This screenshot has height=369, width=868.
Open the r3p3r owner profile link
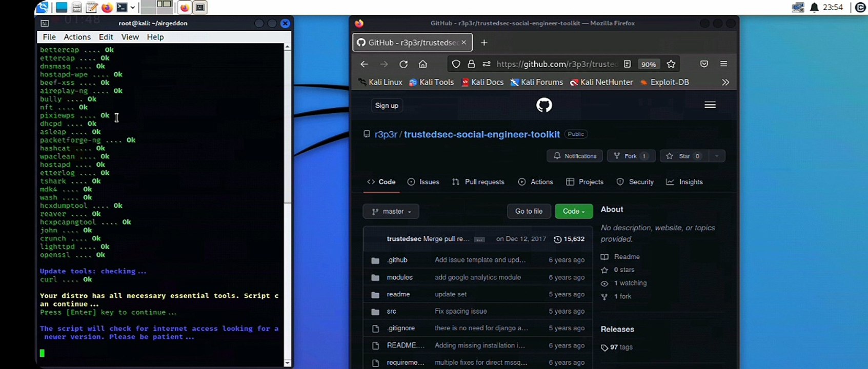click(x=386, y=134)
